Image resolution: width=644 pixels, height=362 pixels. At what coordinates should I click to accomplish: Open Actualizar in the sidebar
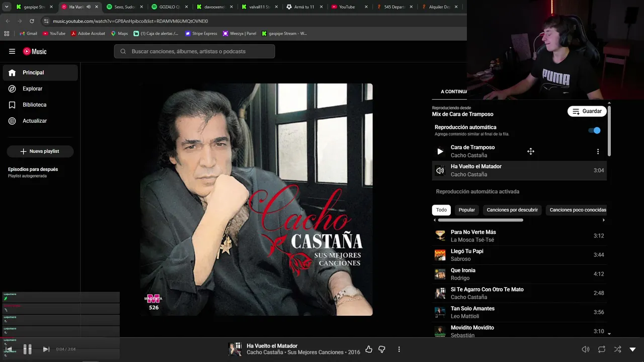click(x=40, y=121)
